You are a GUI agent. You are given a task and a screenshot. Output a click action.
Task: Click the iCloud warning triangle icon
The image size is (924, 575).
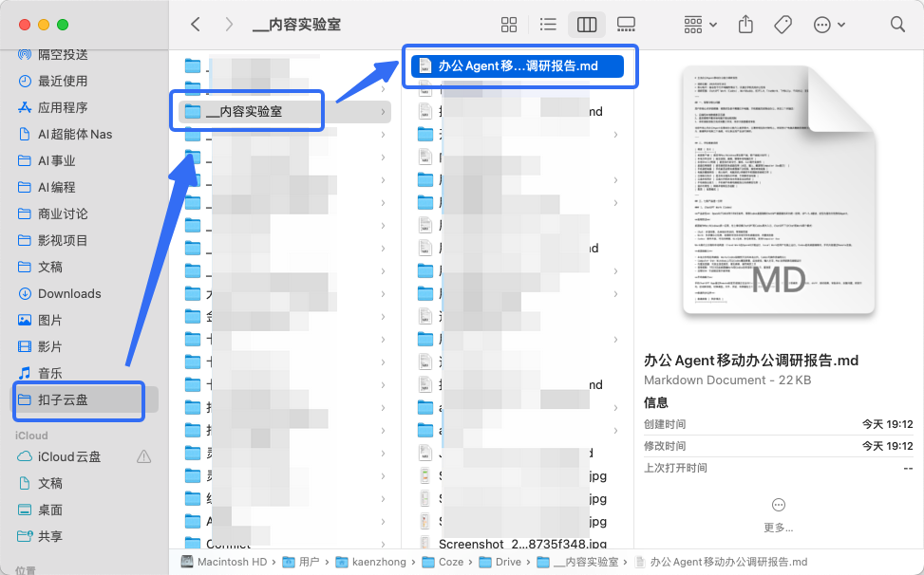[143, 456]
